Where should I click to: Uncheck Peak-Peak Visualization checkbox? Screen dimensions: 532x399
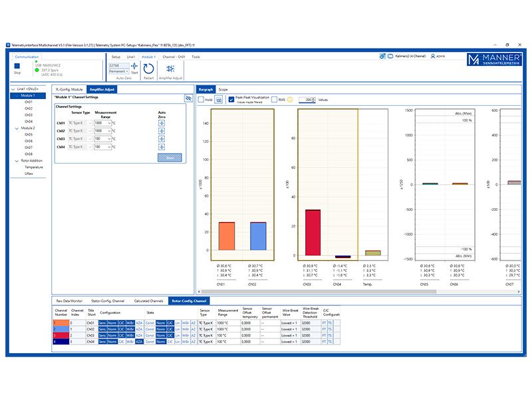(231, 100)
